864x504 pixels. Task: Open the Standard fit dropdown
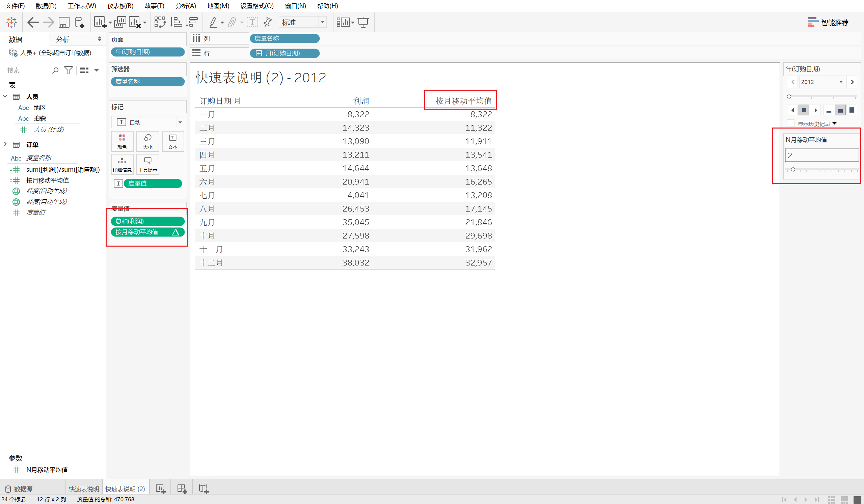322,22
